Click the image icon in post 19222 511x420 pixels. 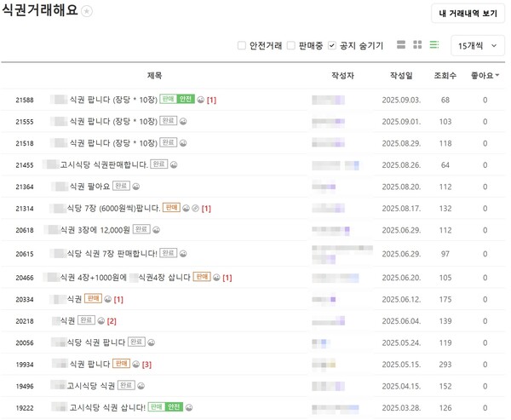click(189, 407)
